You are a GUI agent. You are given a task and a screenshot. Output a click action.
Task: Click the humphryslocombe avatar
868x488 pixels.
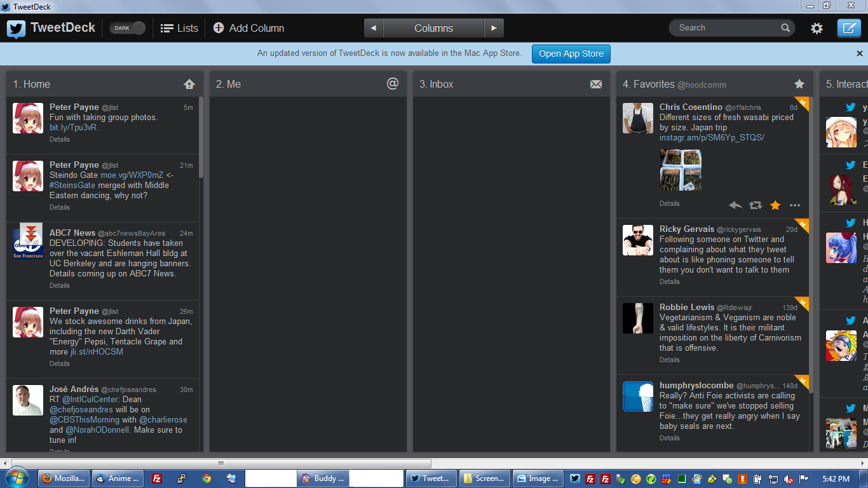click(x=638, y=396)
